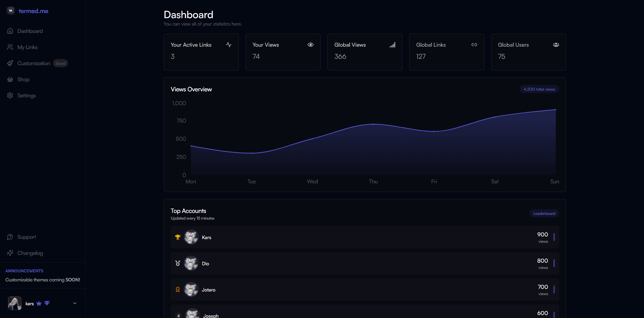Open Dashboard from the sidebar

click(30, 31)
